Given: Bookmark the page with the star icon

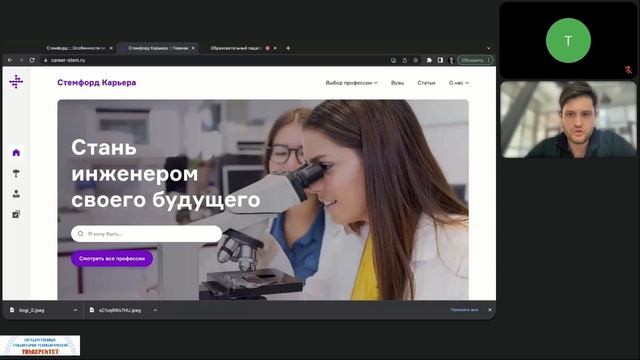Looking at the screenshot, I should [x=416, y=60].
